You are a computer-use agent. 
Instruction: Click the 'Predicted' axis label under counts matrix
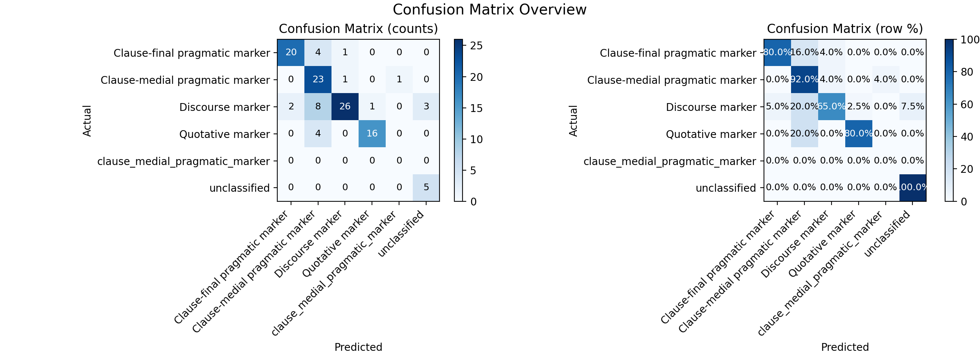click(x=358, y=347)
